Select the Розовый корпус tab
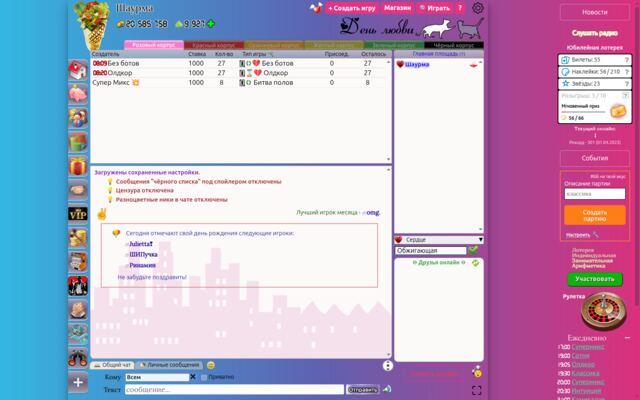Viewport: 640px width, 400px height. point(154,45)
